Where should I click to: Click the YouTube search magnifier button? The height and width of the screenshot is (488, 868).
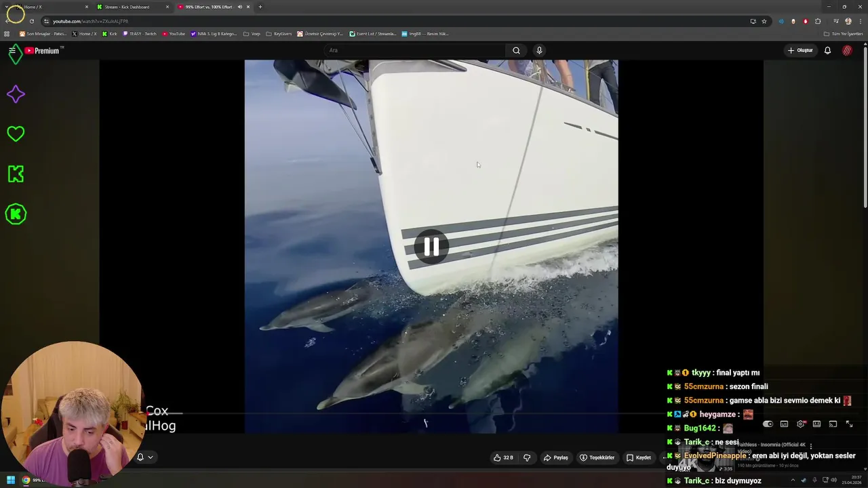(516, 50)
